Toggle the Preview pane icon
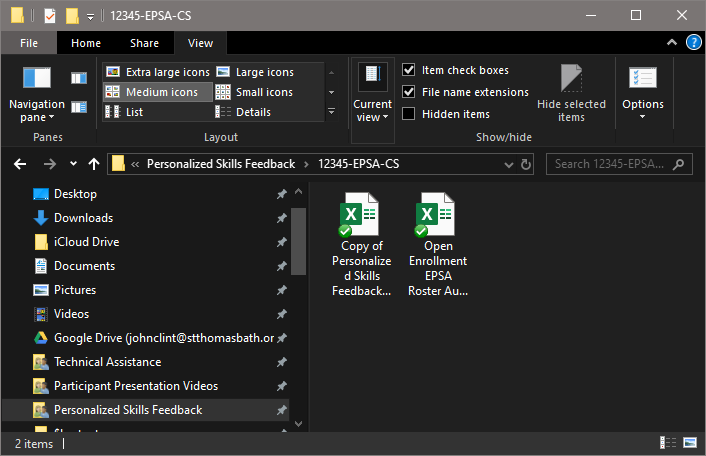Viewport: 706px width, 456px height. coord(79,78)
